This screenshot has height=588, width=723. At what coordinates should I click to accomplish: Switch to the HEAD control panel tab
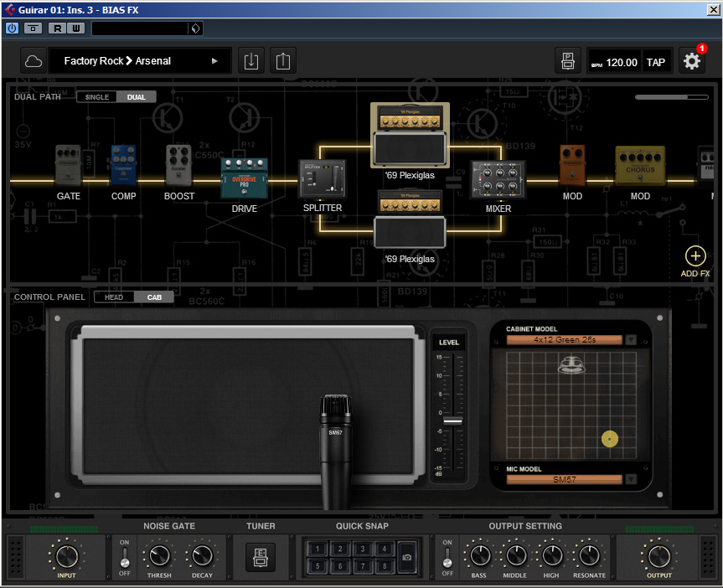114,297
